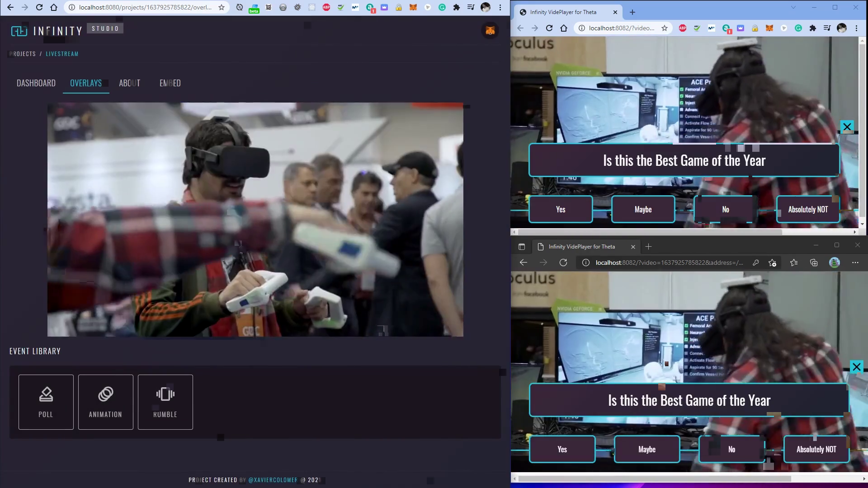Open Edge favorites star icon

(793, 263)
